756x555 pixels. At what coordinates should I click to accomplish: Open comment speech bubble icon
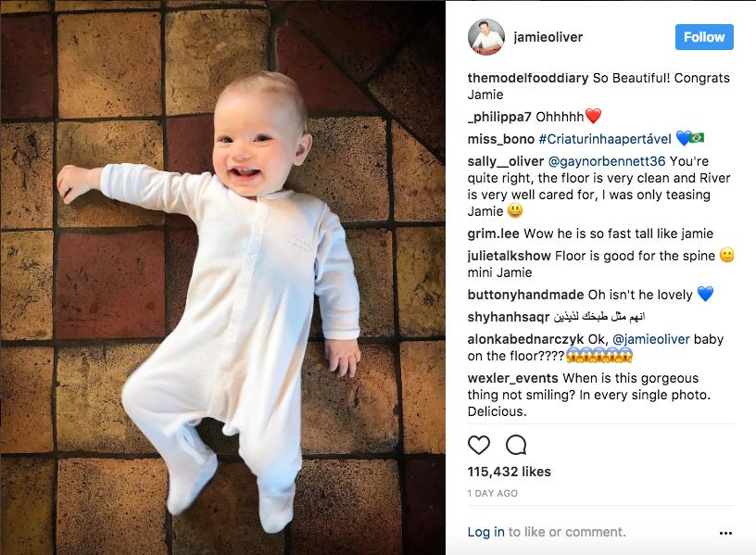[516, 445]
